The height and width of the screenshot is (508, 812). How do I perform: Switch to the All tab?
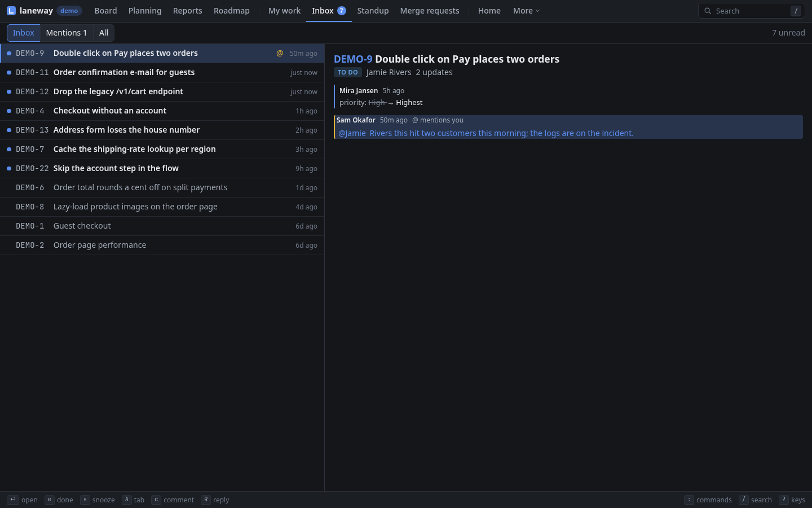click(x=104, y=33)
